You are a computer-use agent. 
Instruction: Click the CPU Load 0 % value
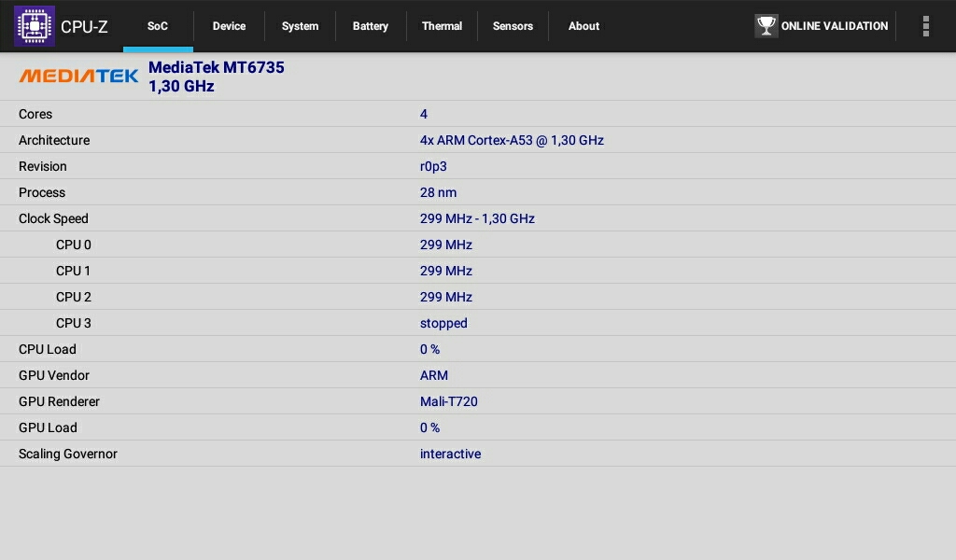429,350
